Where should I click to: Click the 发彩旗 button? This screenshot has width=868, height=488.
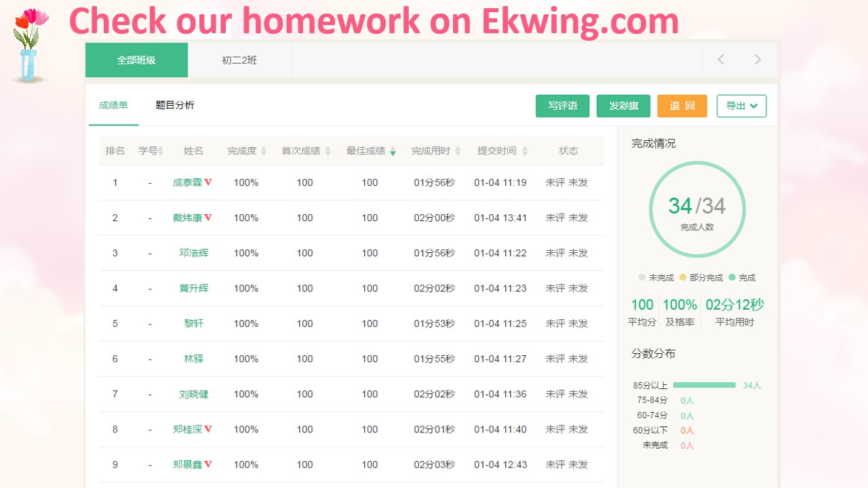[623, 106]
